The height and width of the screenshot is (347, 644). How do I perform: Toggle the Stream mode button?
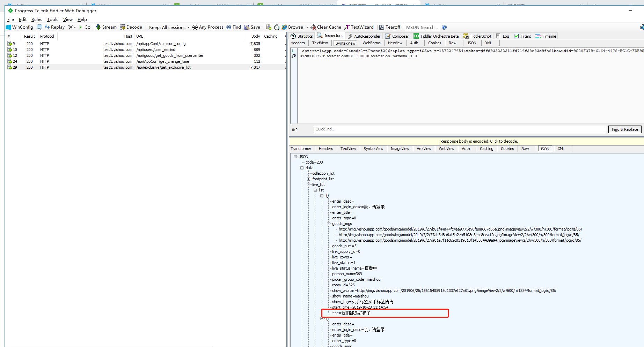(106, 27)
